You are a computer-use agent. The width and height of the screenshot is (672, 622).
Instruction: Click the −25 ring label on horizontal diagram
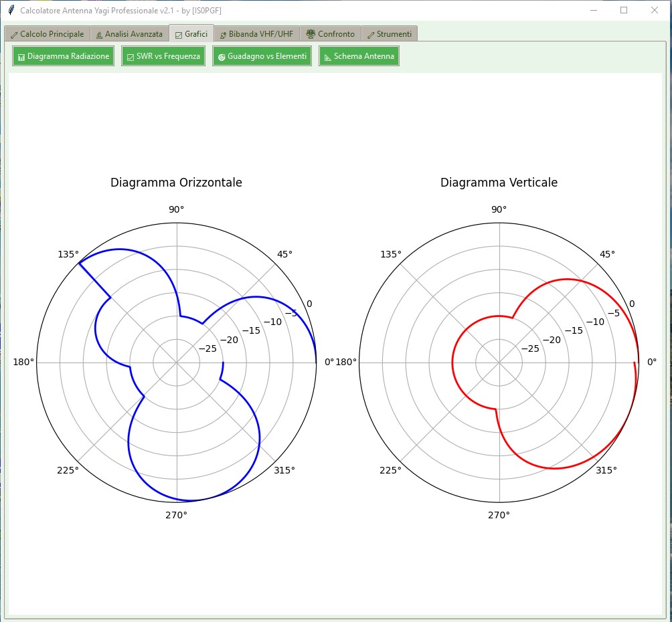click(x=207, y=348)
